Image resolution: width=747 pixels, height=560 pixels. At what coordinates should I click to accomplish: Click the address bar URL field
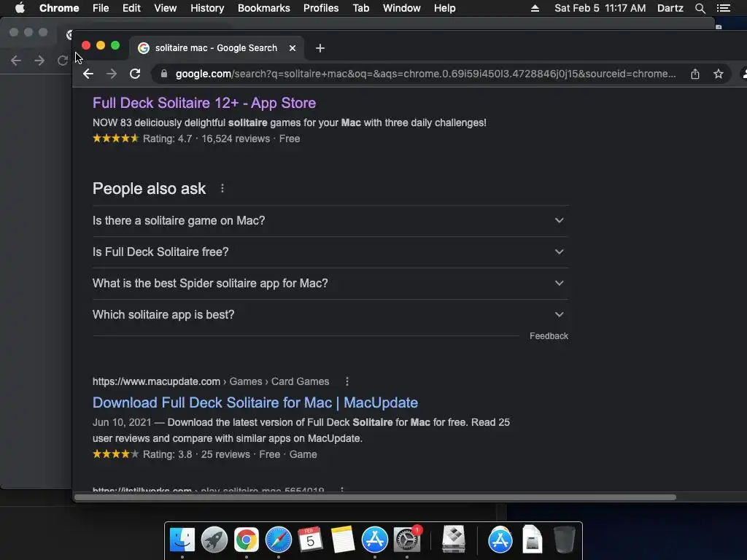[425, 74]
